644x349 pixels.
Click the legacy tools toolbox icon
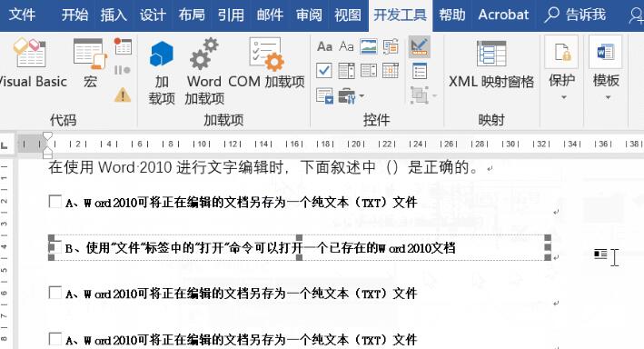click(x=347, y=96)
